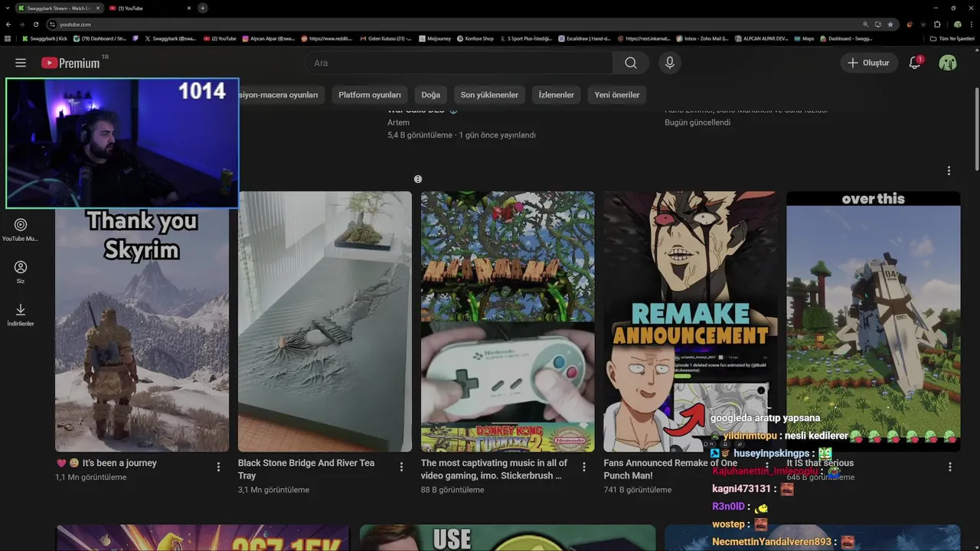Image resolution: width=980 pixels, height=551 pixels.
Task: Click zoom magnifier icon in address bar
Action: 866,24
